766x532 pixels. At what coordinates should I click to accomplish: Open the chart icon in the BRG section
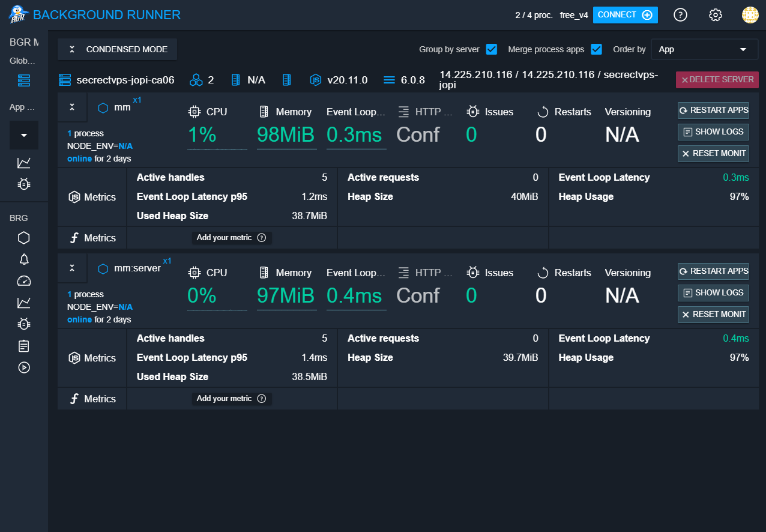(x=24, y=303)
